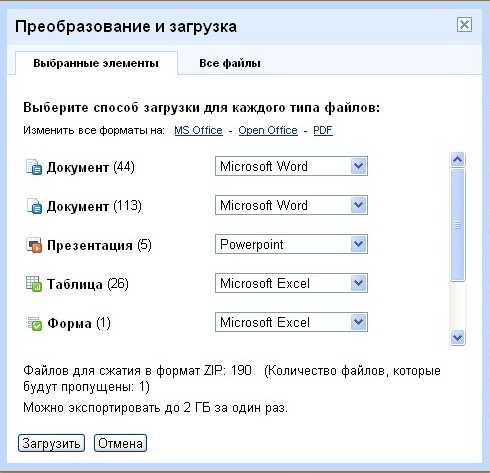Click the scrollbar down arrow
Image resolution: width=490 pixels, height=473 pixels.
(458, 338)
